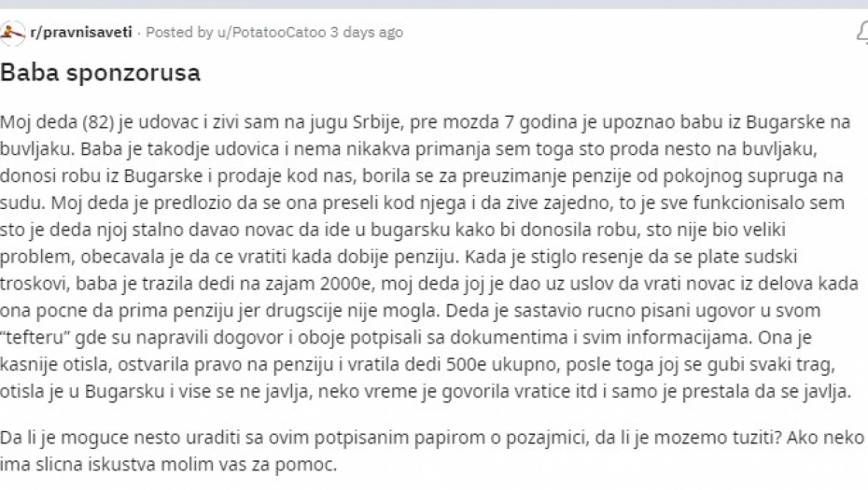Click the phrase "sto je deda njoj stalno"
Viewport: 868px width, 490px height.
[x=85, y=229]
